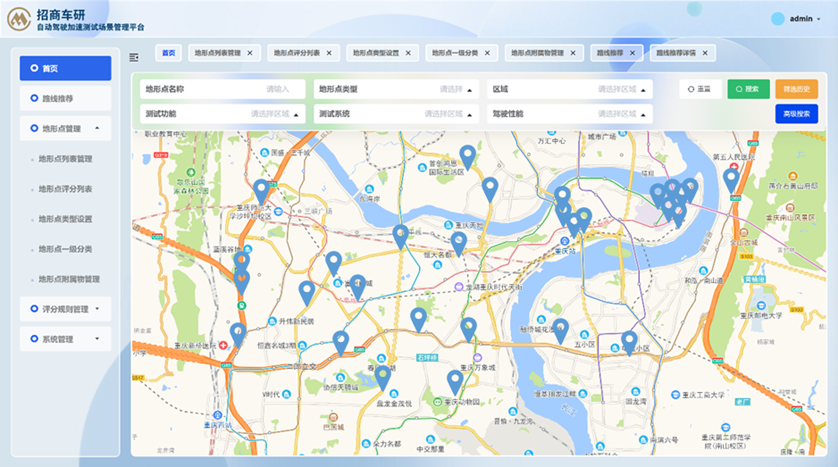
Task: Click the green 搜索 button
Action: click(x=748, y=89)
